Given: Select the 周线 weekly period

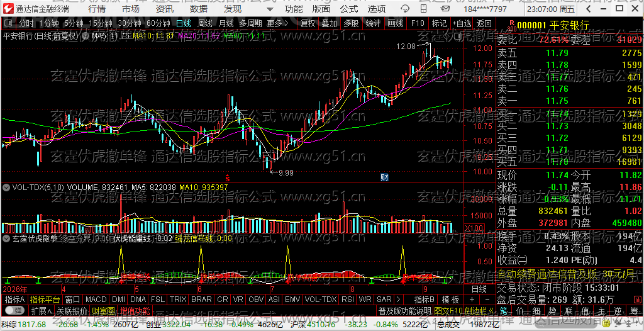Looking at the screenshot, I should click(204, 24).
